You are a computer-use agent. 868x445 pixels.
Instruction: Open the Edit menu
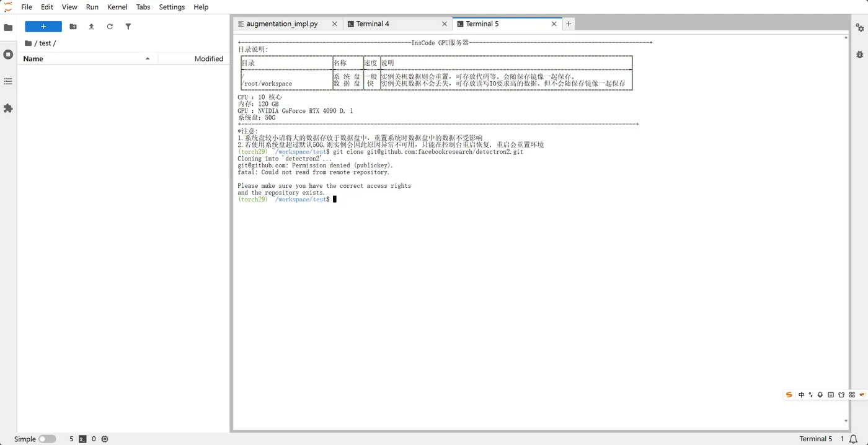coord(47,7)
